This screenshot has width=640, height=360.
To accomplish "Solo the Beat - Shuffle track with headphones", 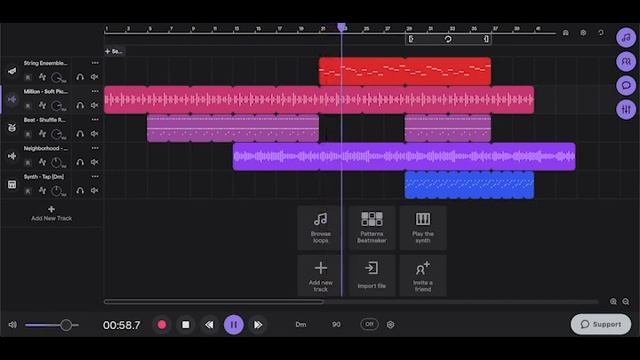I will (x=80, y=134).
